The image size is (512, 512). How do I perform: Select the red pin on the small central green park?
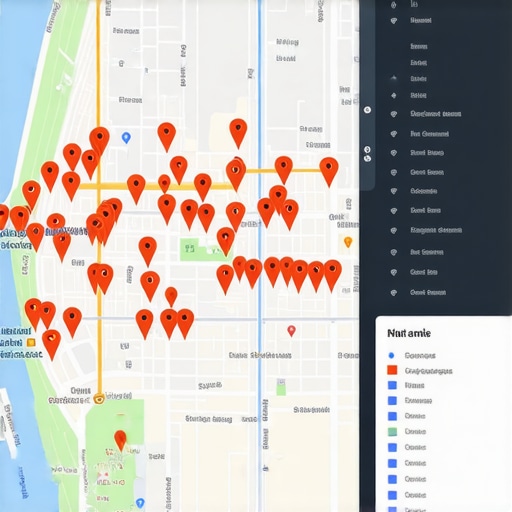pyautogui.click(x=226, y=241)
